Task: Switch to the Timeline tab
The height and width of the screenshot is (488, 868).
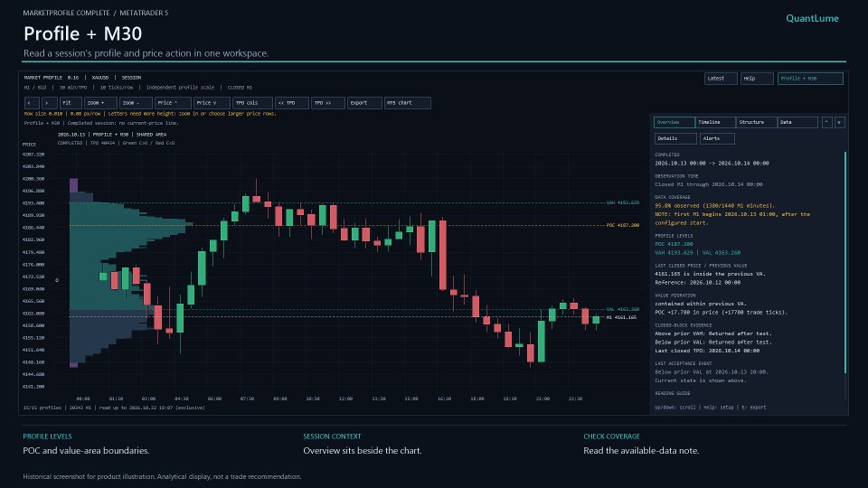Action: (x=715, y=122)
